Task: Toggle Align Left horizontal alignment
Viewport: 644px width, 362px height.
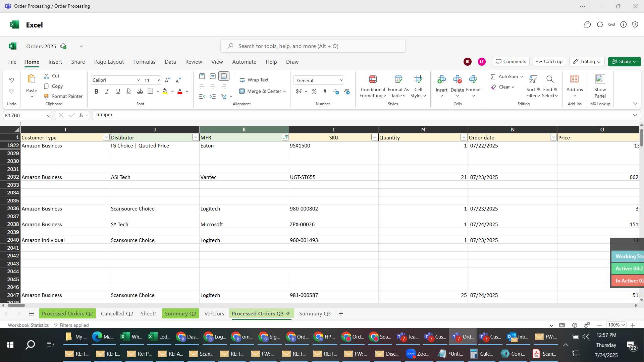Action: pyautogui.click(x=202, y=86)
